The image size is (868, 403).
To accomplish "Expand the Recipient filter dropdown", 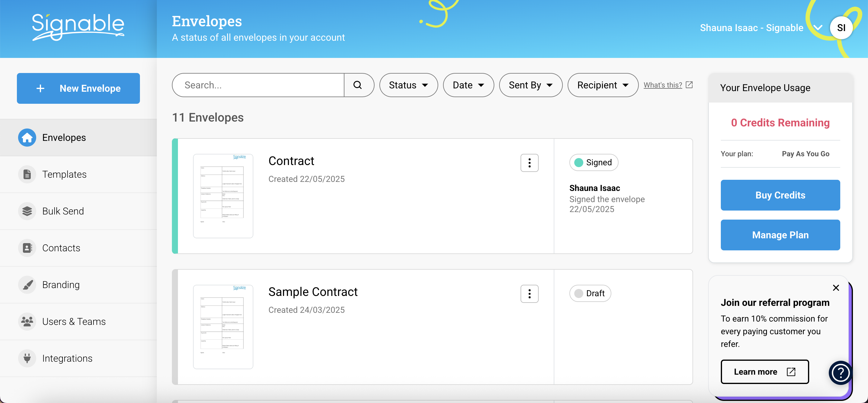I will (x=603, y=85).
